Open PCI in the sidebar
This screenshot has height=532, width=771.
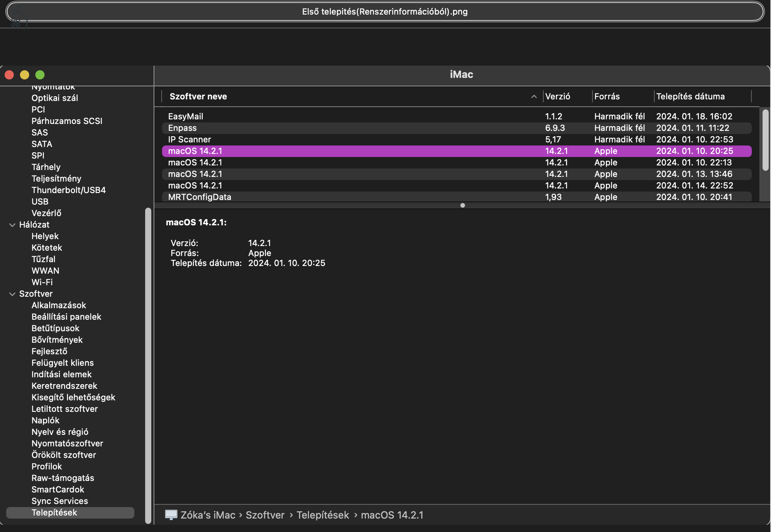[x=38, y=110]
